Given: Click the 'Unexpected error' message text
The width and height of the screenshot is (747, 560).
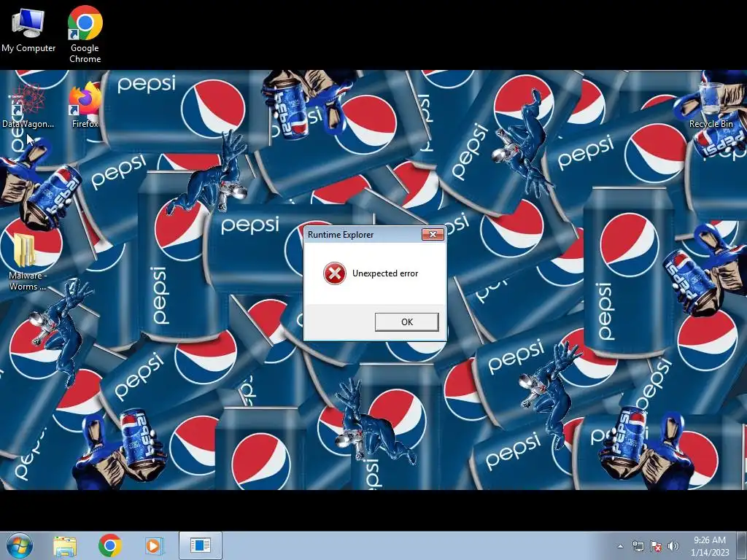Looking at the screenshot, I should coord(385,273).
